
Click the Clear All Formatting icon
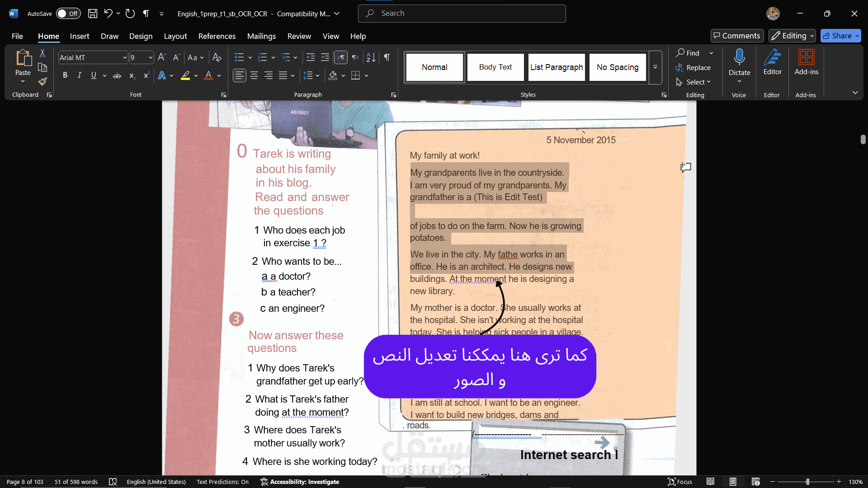tap(217, 57)
